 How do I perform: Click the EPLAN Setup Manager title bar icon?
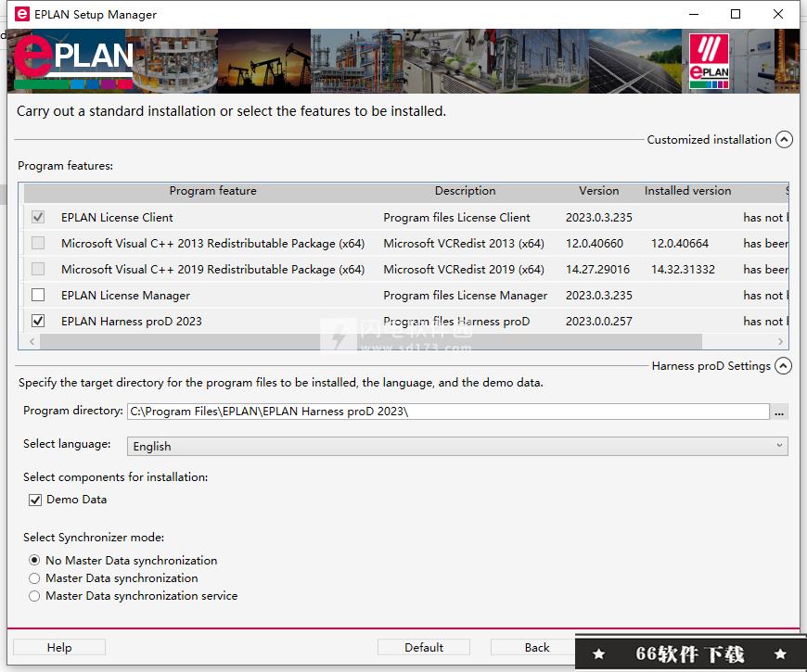pos(22,14)
